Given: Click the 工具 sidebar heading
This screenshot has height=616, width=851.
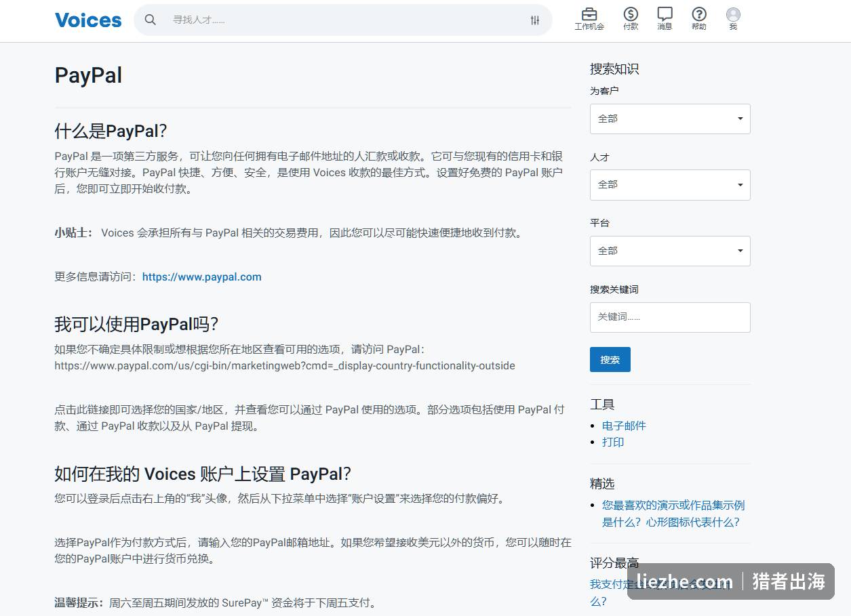Looking at the screenshot, I should click(602, 405).
